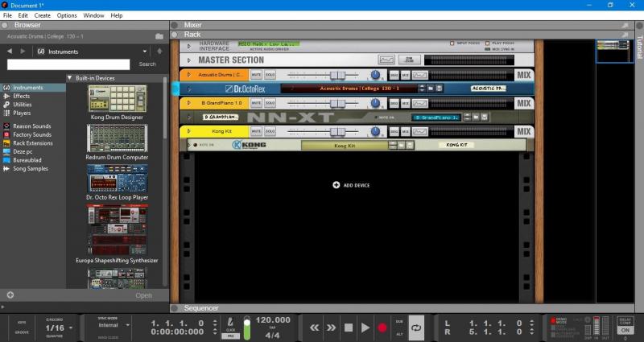The width and height of the screenshot is (644, 342).
Task: Open the Options menu
Action: [67, 15]
